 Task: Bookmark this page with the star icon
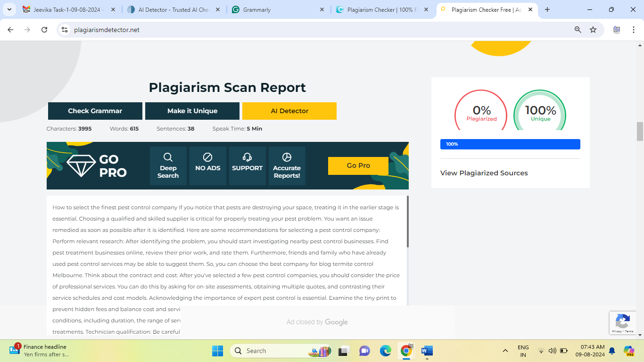click(x=593, y=30)
